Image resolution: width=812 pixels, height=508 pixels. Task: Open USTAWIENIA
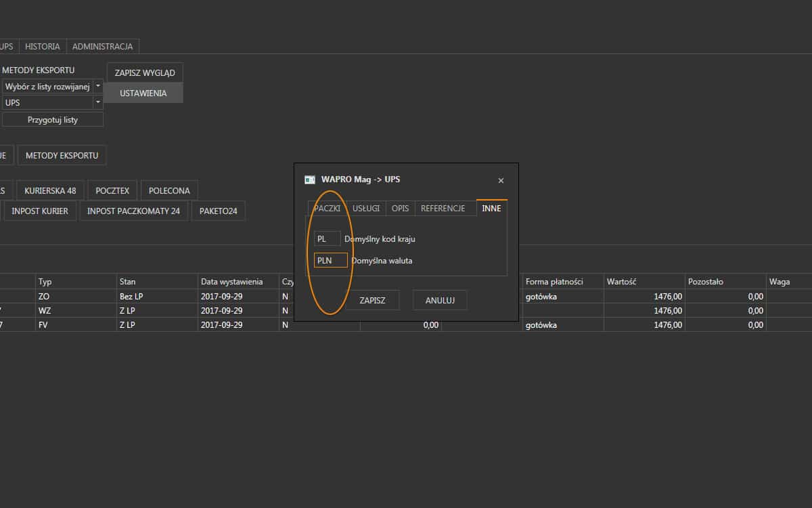[x=143, y=93]
